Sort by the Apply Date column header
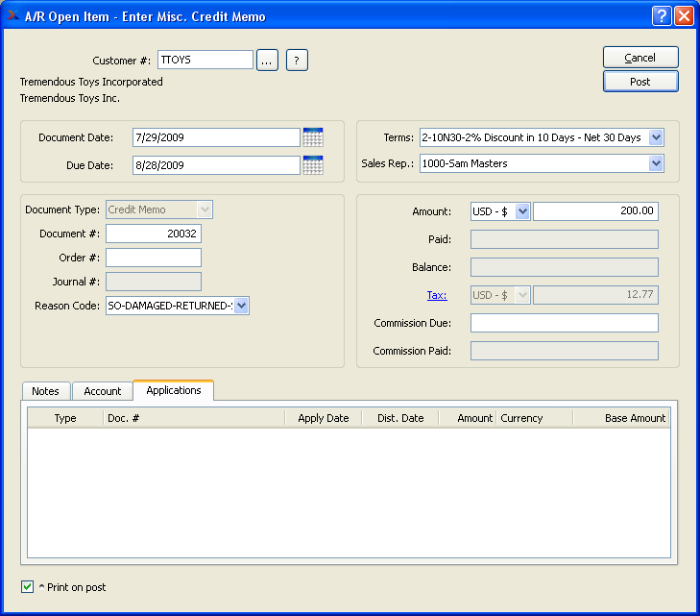 pyautogui.click(x=323, y=418)
